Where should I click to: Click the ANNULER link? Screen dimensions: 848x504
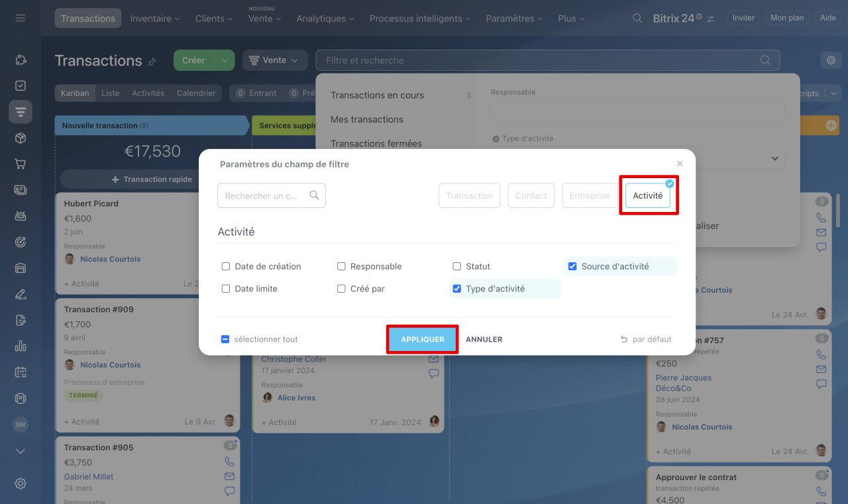484,339
